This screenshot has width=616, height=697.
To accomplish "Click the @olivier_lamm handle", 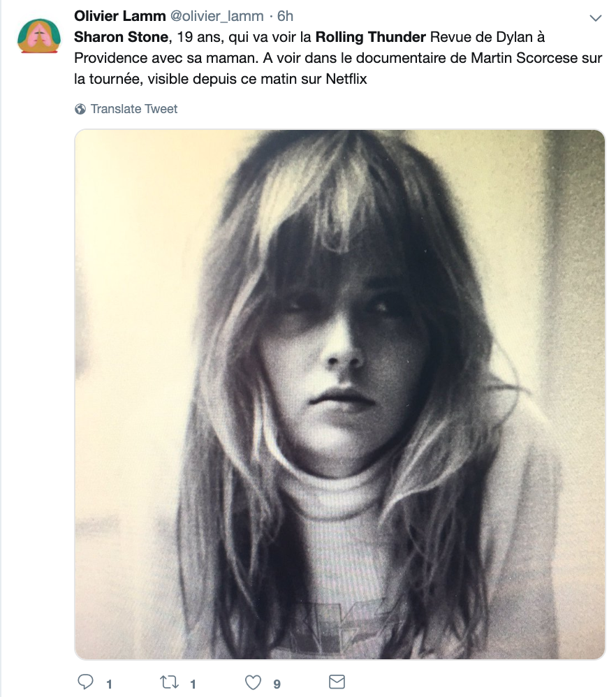I will (x=217, y=17).
